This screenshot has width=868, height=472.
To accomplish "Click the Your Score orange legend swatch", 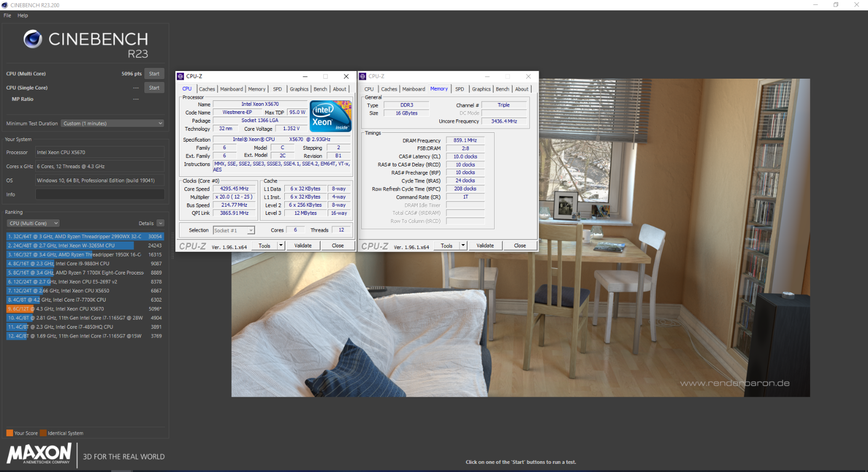I will [x=9, y=433].
